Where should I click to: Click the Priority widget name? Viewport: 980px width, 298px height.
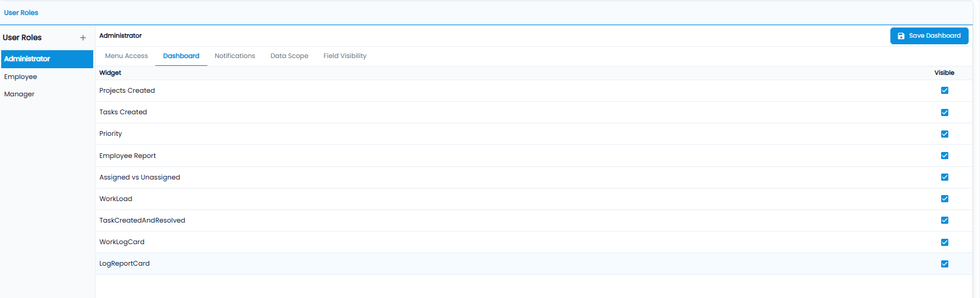pos(111,133)
